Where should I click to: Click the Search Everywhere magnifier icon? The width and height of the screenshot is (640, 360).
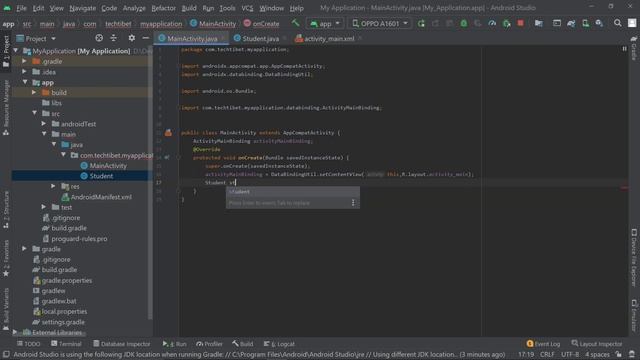618,23
